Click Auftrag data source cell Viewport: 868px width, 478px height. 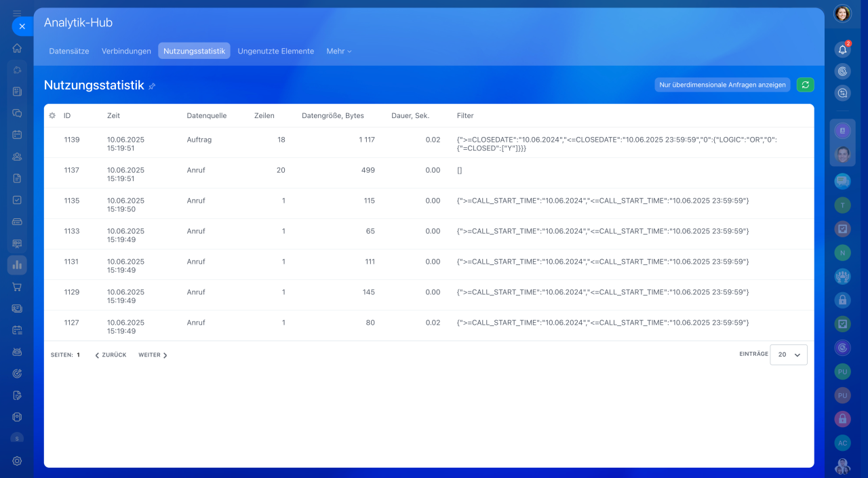click(199, 140)
